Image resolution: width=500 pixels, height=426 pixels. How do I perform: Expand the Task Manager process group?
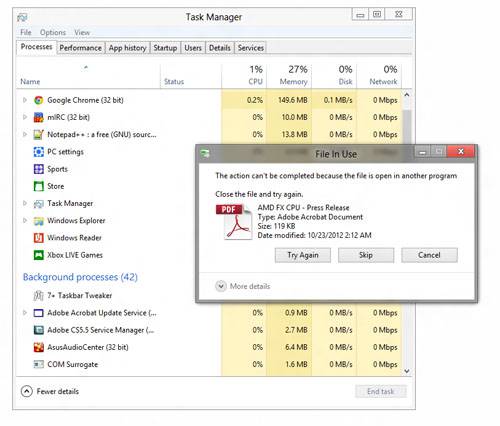(25, 203)
